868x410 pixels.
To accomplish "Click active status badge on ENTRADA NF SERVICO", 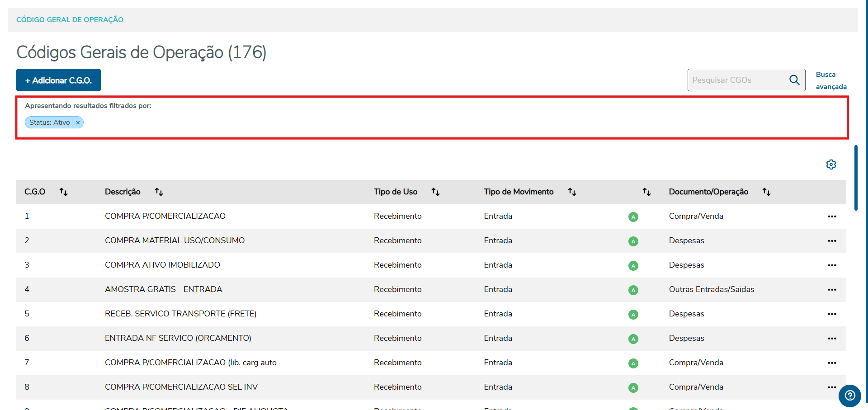I will pyautogui.click(x=633, y=339).
